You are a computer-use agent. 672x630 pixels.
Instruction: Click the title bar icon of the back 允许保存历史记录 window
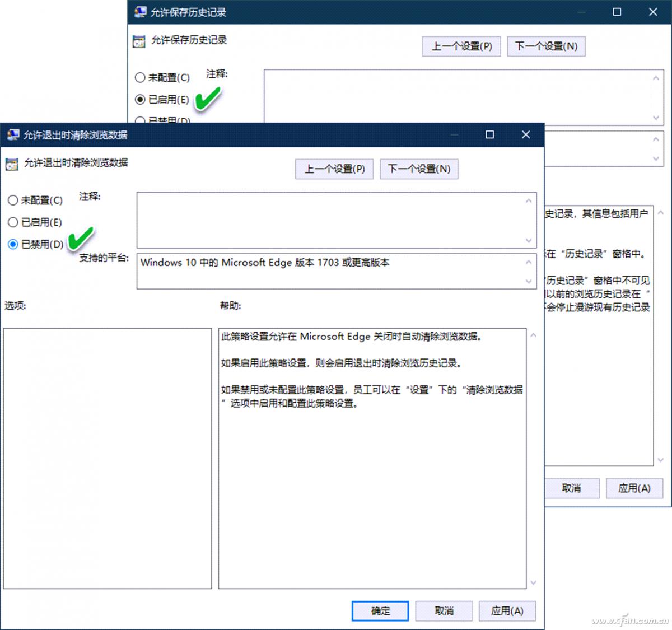[x=140, y=12]
